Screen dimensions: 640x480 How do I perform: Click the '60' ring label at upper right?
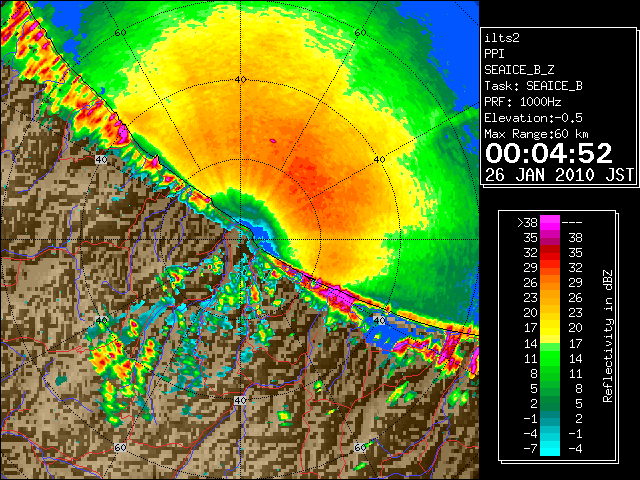pos(360,32)
